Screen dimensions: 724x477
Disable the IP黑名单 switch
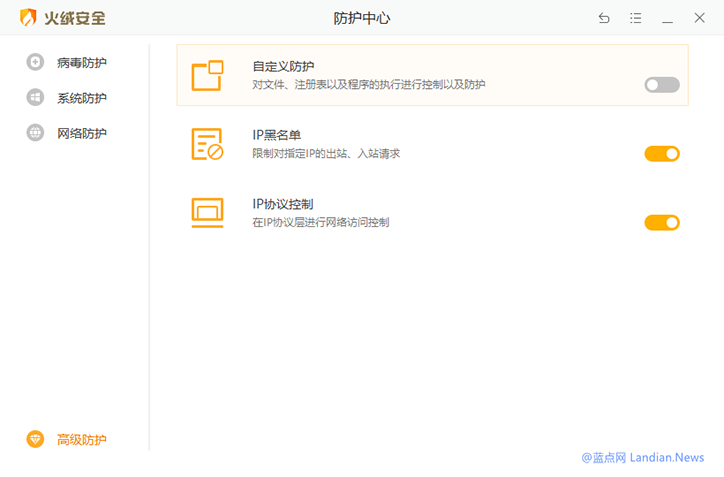click(x=661, y=153)
